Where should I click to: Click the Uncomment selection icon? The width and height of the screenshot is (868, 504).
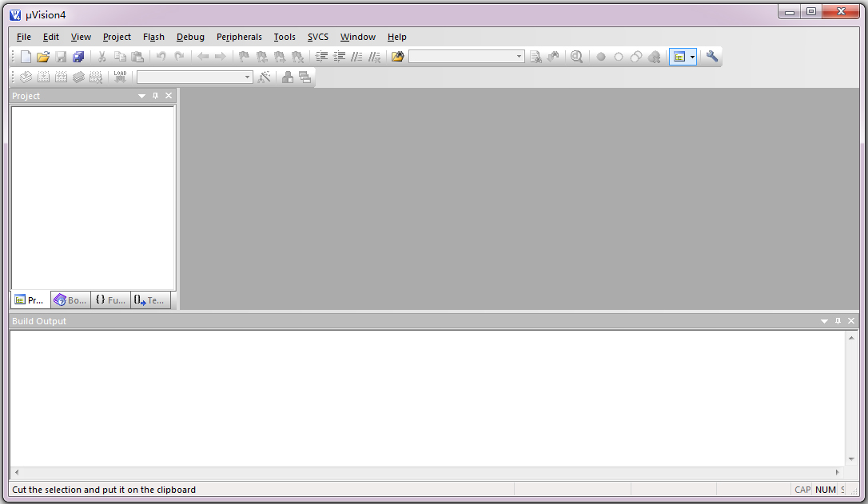(x=374, y=57)
